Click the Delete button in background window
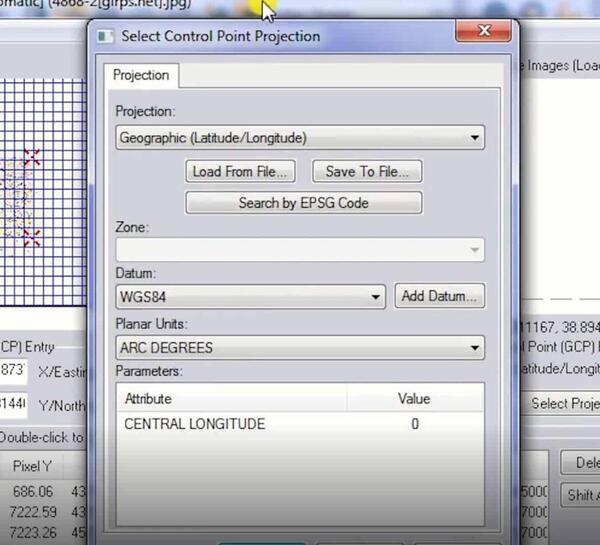Viewport: 600px width, 545px height. pos(580,463)
